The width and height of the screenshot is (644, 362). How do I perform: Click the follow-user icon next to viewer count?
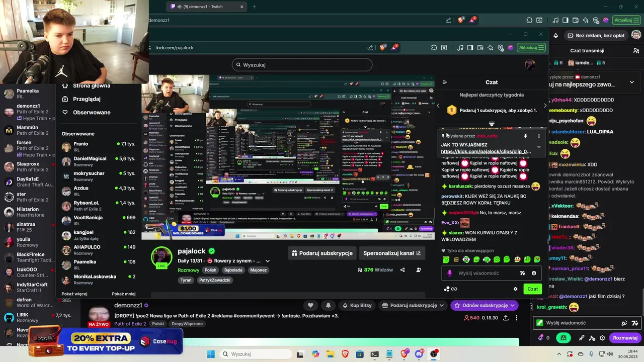[419, 269]
